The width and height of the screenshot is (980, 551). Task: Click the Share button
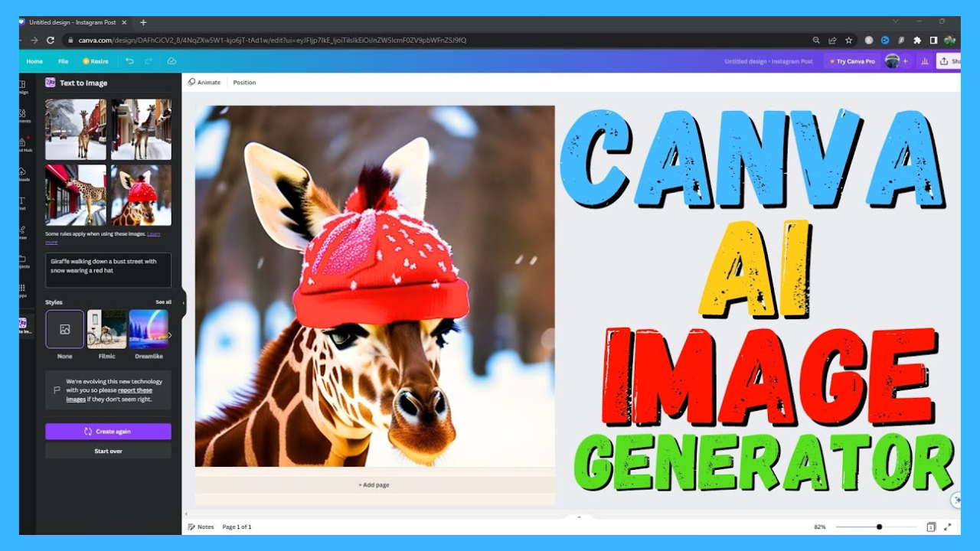click(949, 61)
